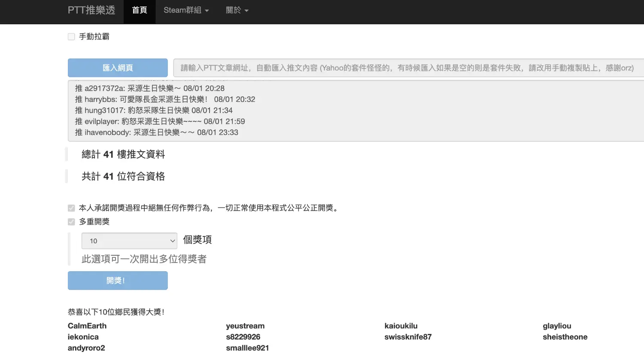The width and height of the screenshot is (644, 361).
Task: Select winner name kaioukilu
Action: click(401, 326)
